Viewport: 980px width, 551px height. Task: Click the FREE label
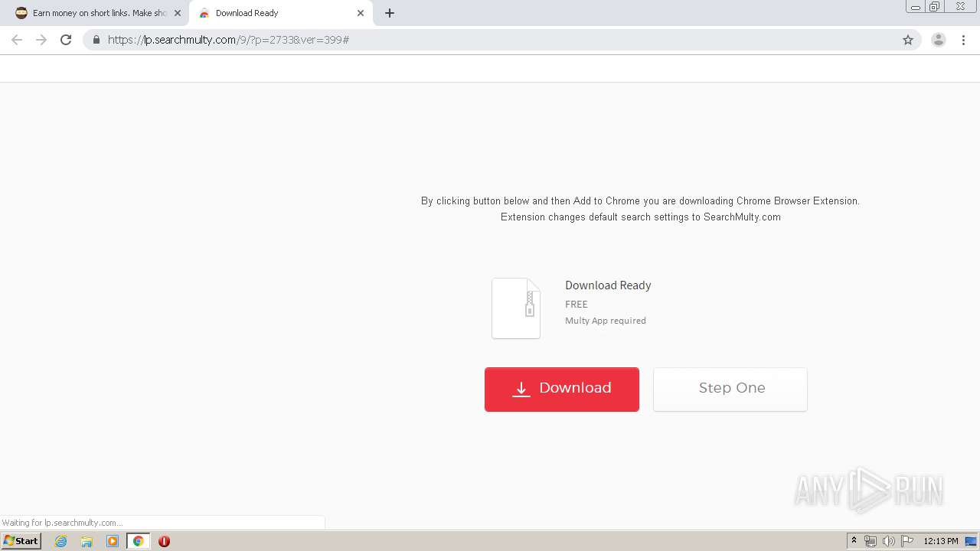point(577,304)
